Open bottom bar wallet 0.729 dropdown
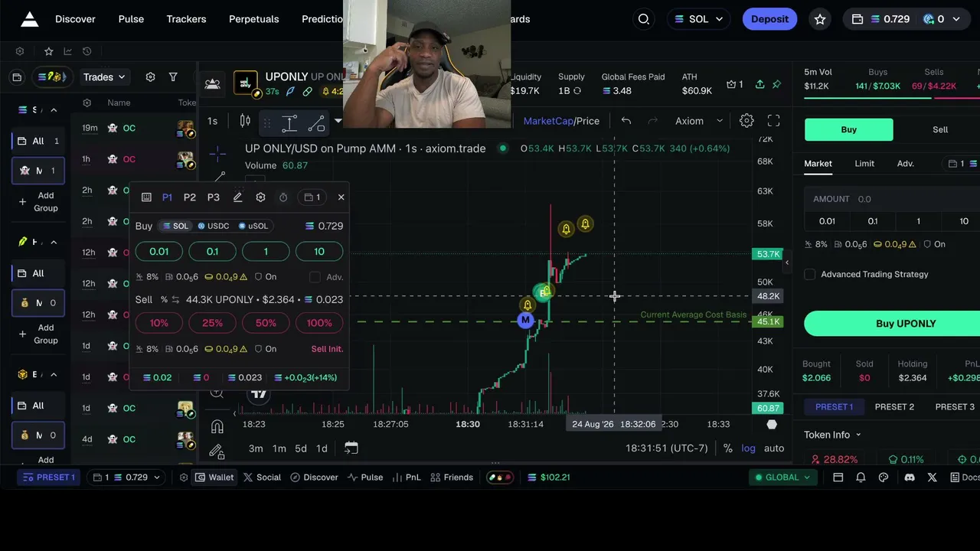 tap(126, 478)
